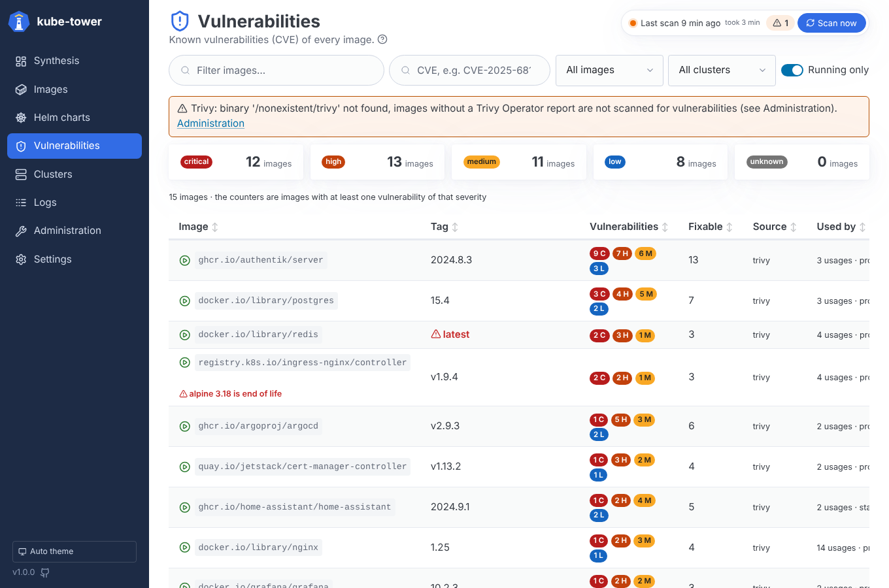Click the kube-tower lighthouse logo

coord(19,22)
